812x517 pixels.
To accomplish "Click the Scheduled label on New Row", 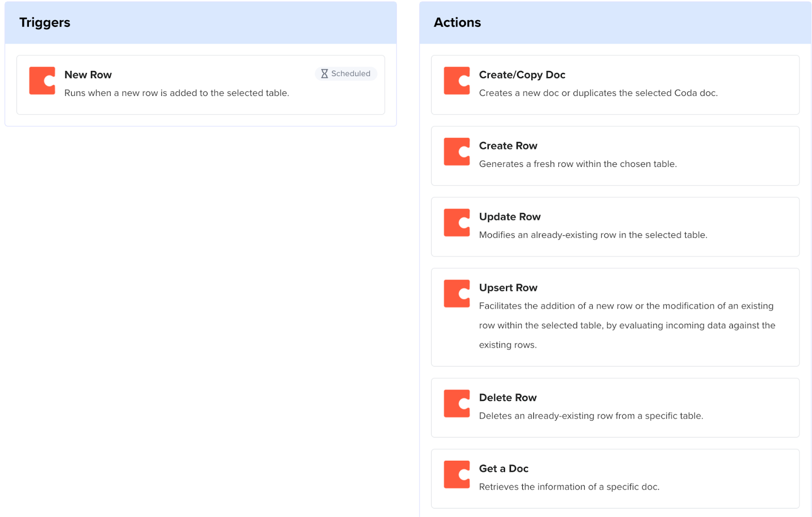I will [x=351, y=74].
